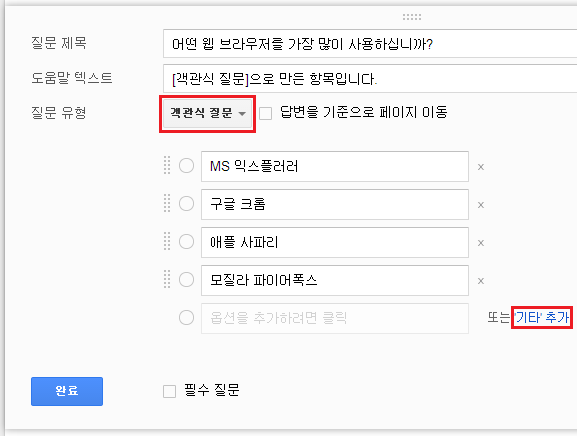Delete the 애플 사파리 option using X
This screenshot has width=577, height=436.
click(481, 243)
